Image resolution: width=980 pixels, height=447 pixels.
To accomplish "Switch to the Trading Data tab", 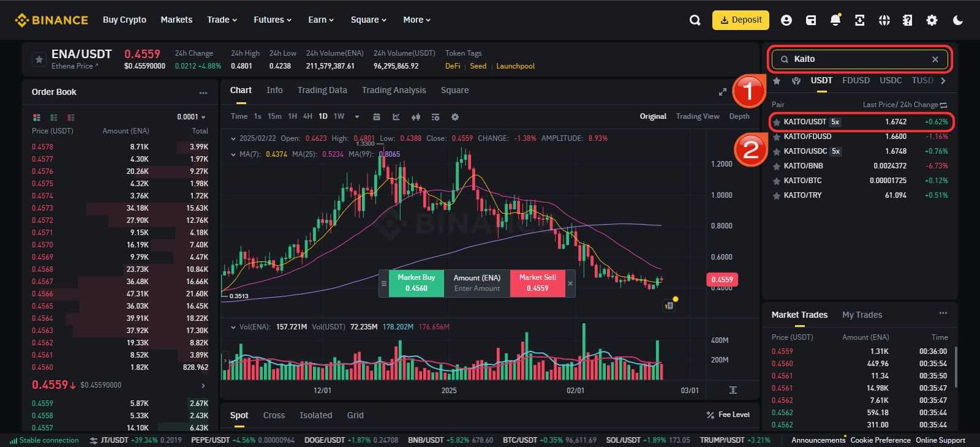I will [x=322, y=90].
